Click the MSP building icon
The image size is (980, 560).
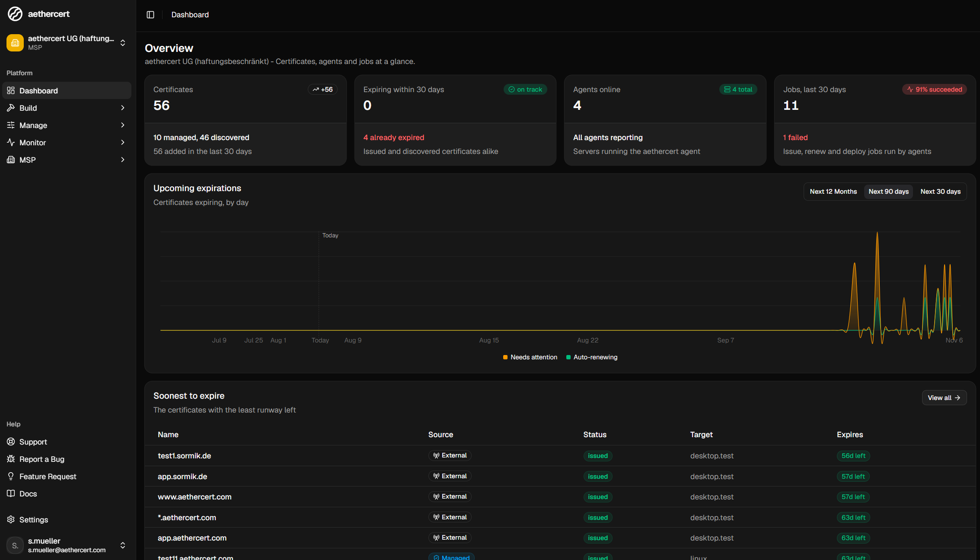coord(11,160)
